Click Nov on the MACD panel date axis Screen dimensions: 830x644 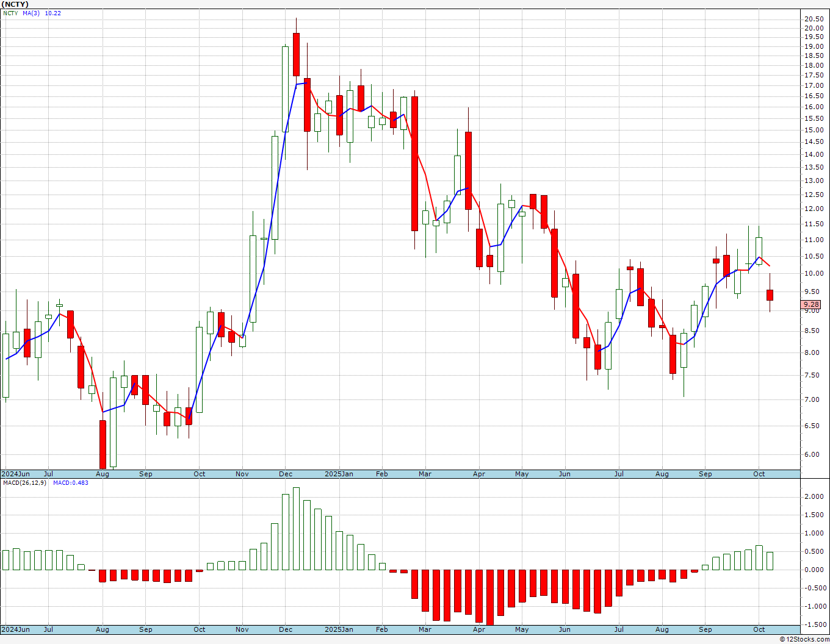coord(242,629)
